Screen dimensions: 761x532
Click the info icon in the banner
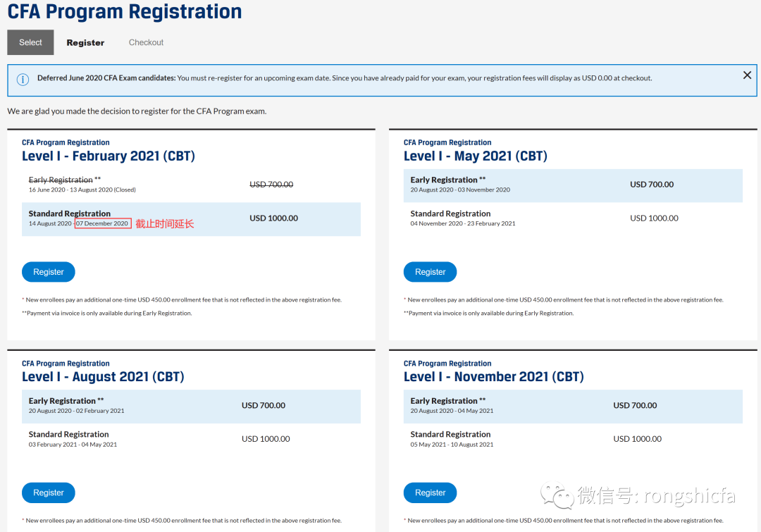(23, 79)
